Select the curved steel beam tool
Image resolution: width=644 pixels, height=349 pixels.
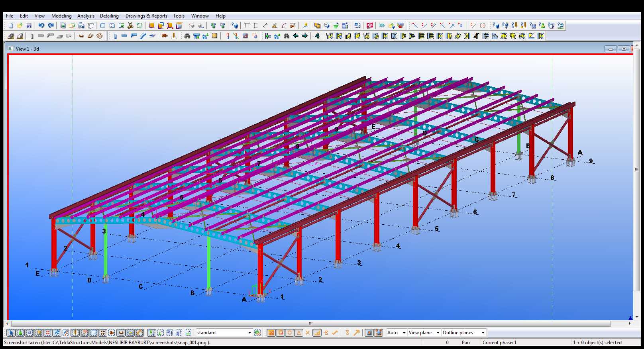(143, 36)
